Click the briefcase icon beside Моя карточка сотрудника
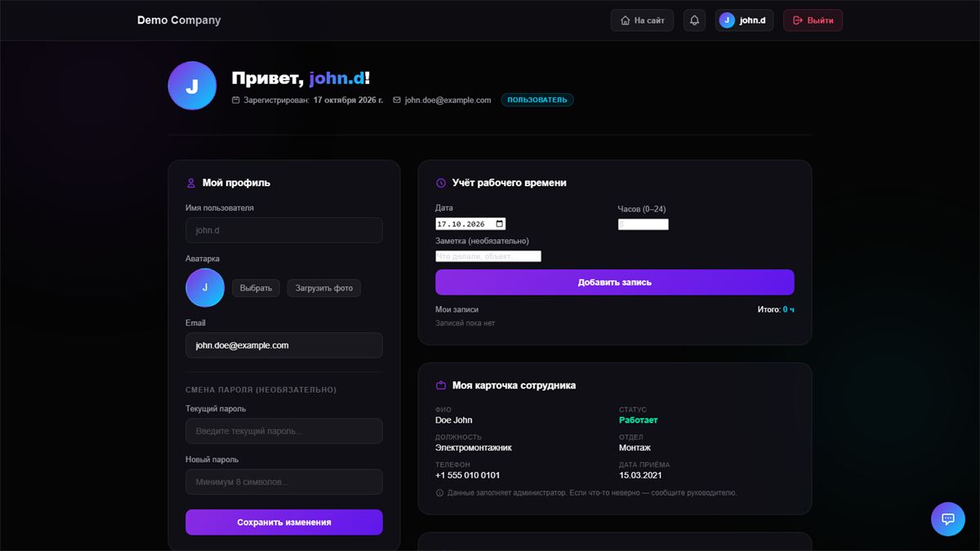This screenshot has height=551, width=980. 441,385
